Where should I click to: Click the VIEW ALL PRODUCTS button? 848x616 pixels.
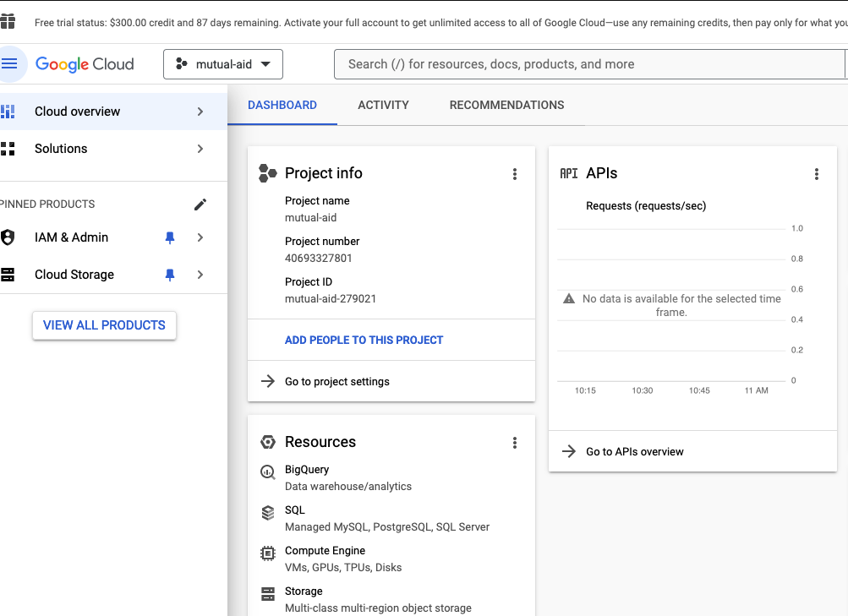(x=104, y=325)
